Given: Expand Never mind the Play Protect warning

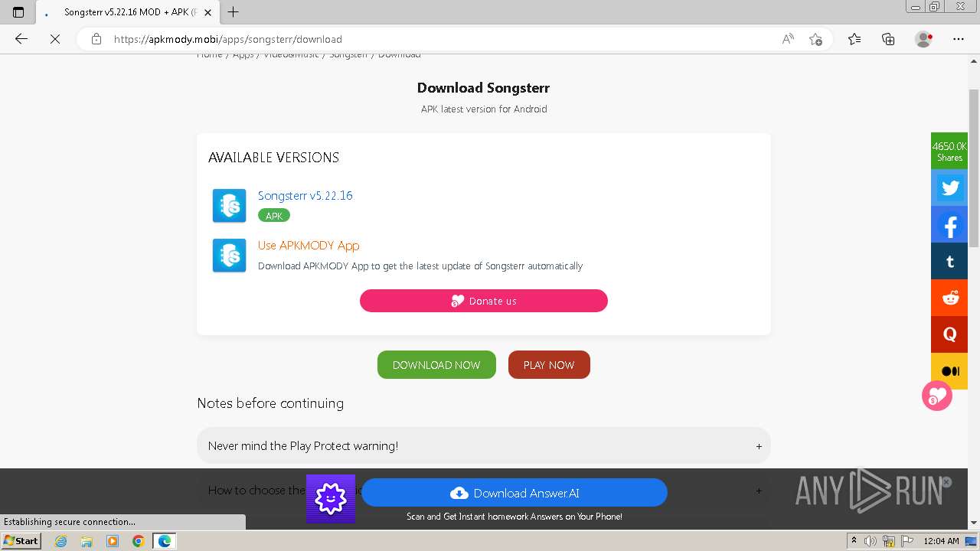Looking at the screenshot, I should (484, 445).
